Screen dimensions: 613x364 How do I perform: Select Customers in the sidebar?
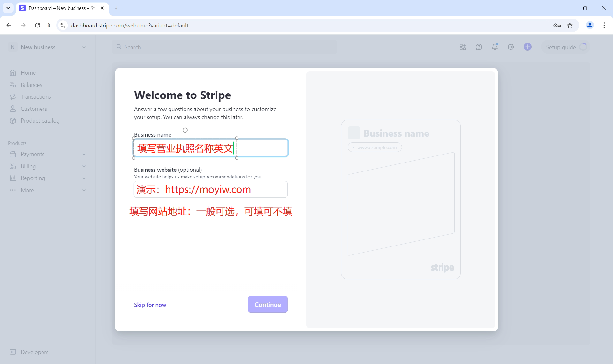coord(34,109)
